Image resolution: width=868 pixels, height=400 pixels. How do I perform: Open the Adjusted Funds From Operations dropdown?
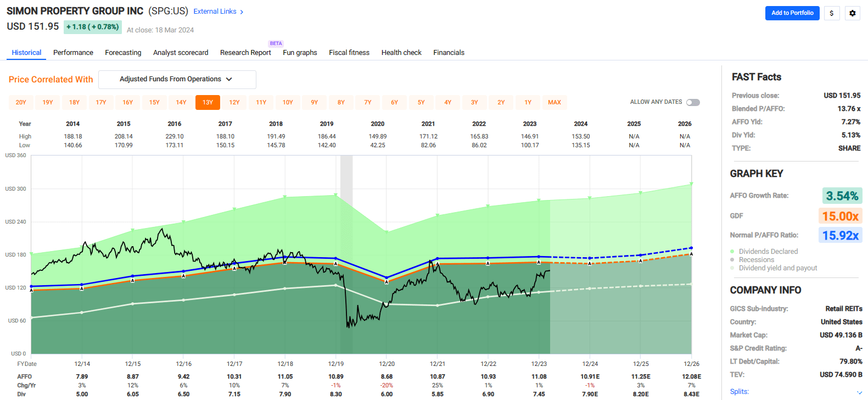point(177,79)
